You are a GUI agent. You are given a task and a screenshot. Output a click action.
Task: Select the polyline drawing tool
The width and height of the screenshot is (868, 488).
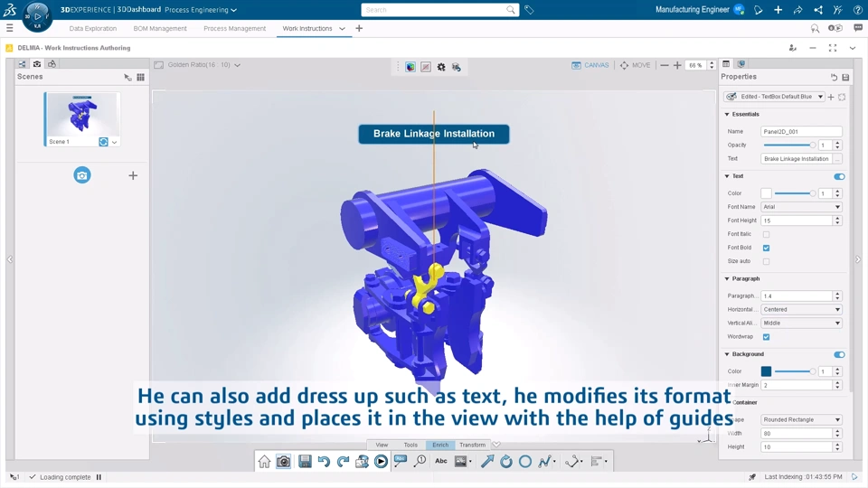tap(544, 461)
